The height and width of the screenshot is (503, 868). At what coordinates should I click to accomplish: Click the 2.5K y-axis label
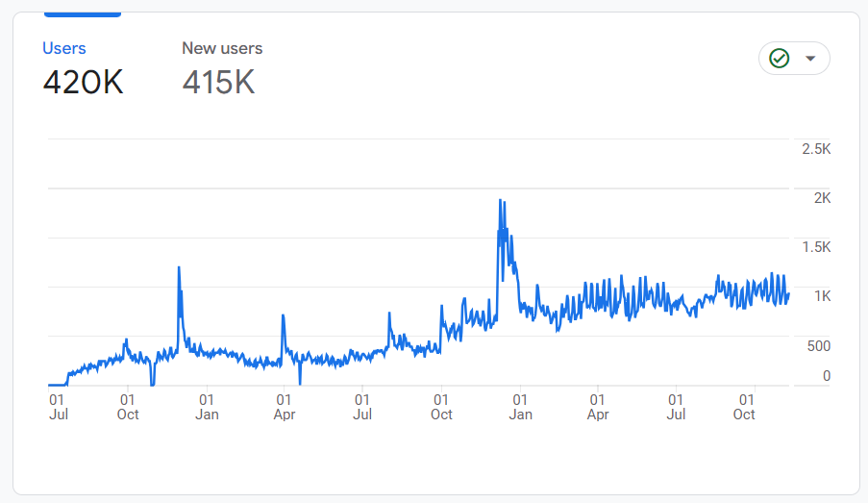pyautogui.click(x=816, y=148)
